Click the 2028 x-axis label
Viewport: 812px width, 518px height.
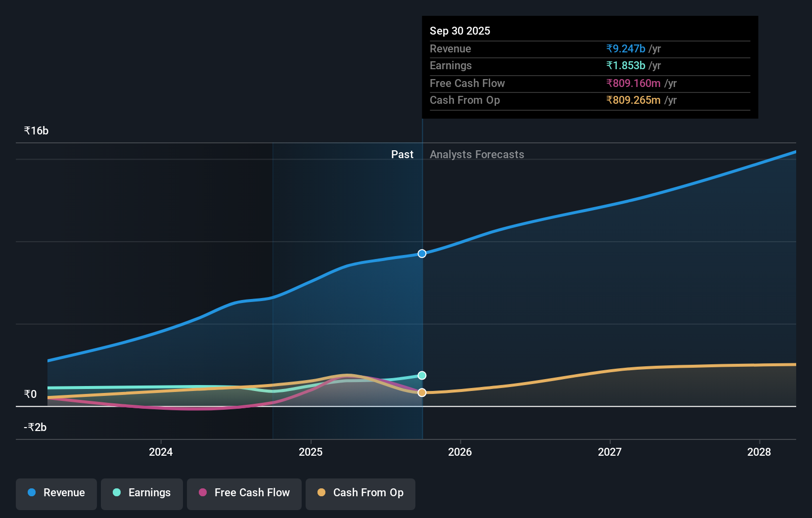click(759, 452)
